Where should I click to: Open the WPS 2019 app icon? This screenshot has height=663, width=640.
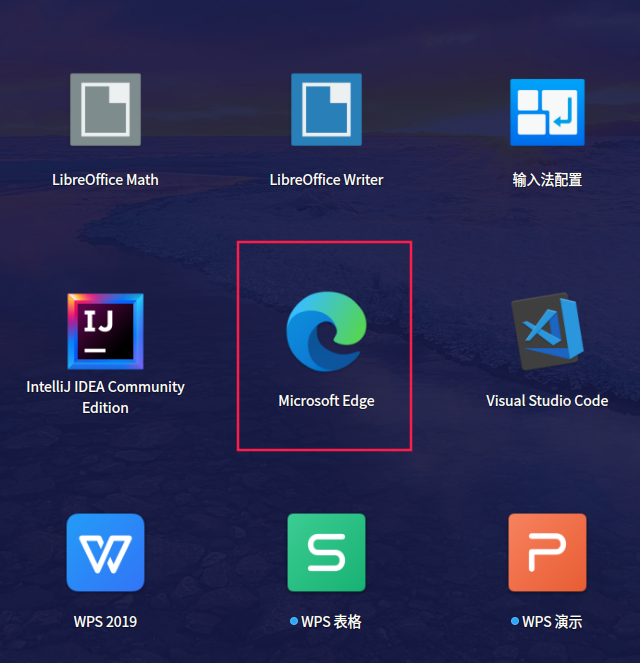(x=105, y=552)
